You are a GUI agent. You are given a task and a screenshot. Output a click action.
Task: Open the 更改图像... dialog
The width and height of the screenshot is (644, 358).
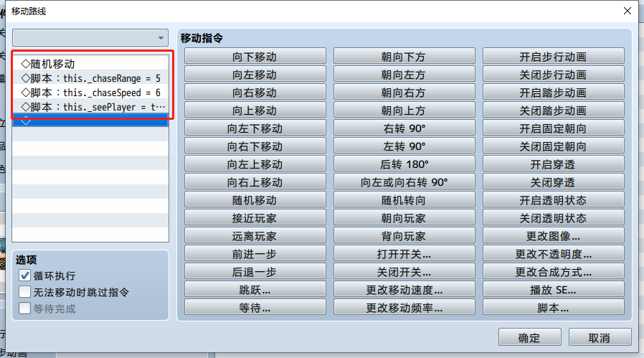pos(553,236)
